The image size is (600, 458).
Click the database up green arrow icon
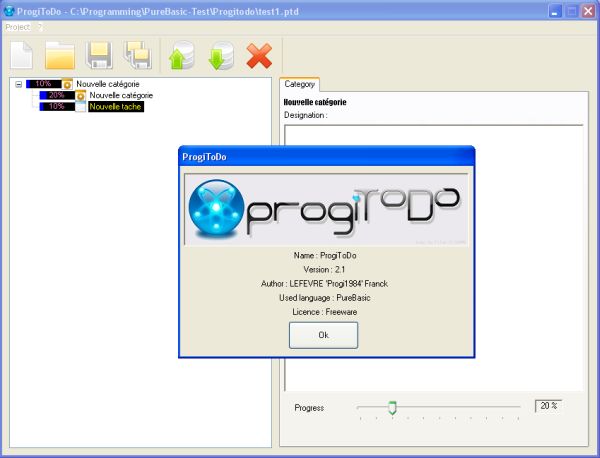click(182, 55)
